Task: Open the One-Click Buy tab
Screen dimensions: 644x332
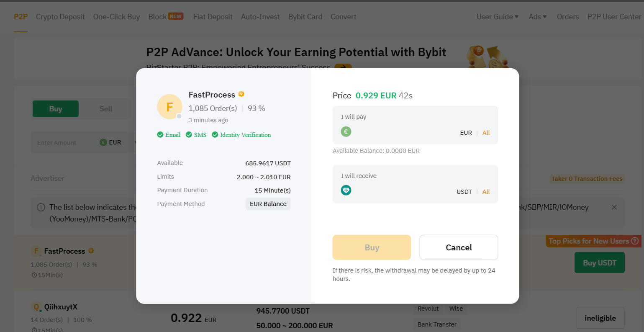Action: click(116, 17)
